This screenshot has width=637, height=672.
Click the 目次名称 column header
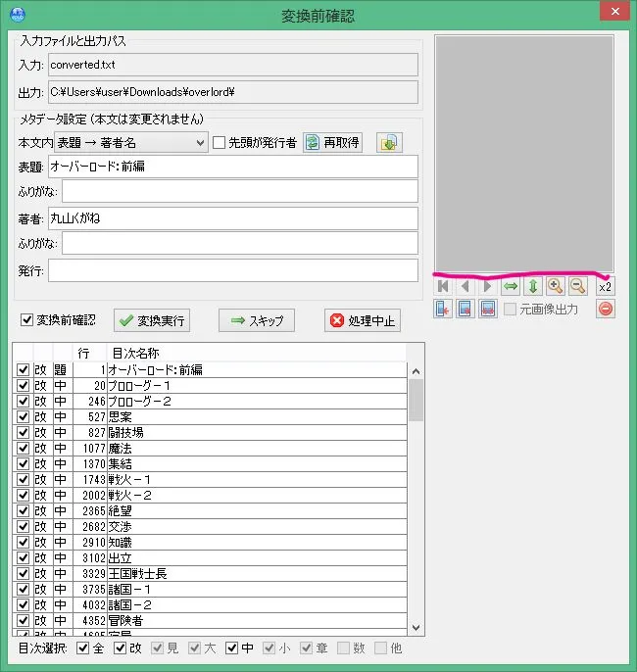coord(257,353)
